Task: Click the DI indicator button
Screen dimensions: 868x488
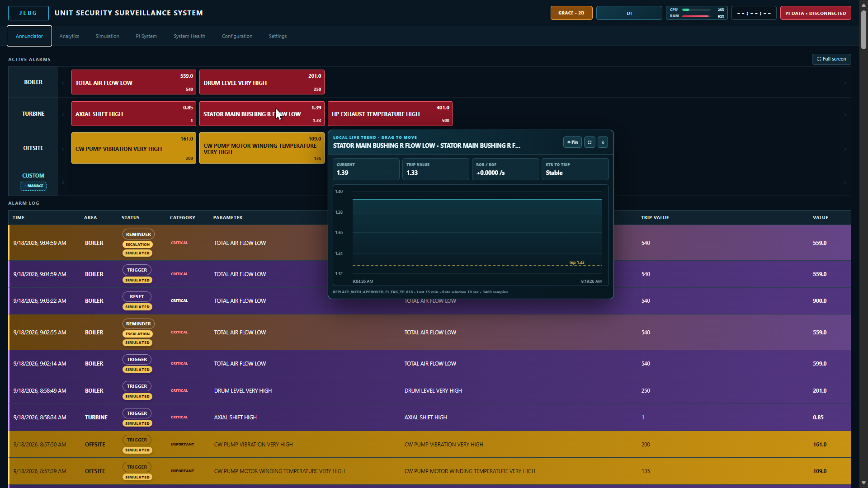Action: (x=629, y=13)
